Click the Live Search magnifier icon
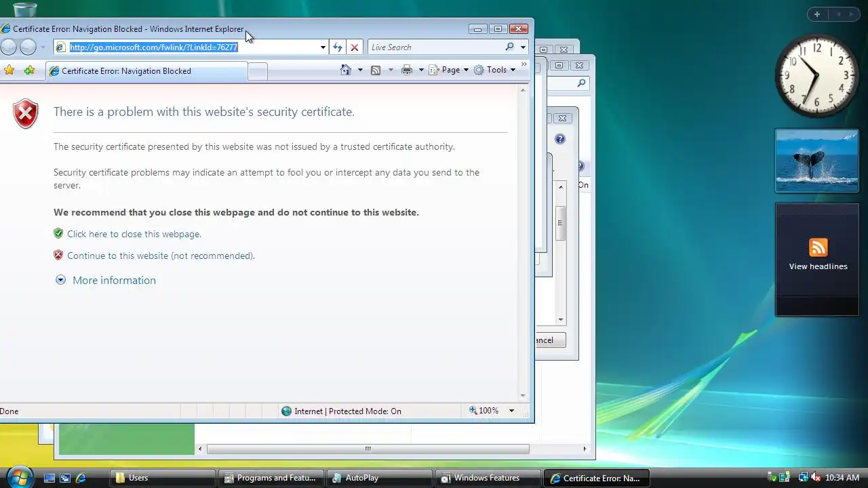This screenshot has width=868, height=488. pyautogui.click(x=509, y=47)
